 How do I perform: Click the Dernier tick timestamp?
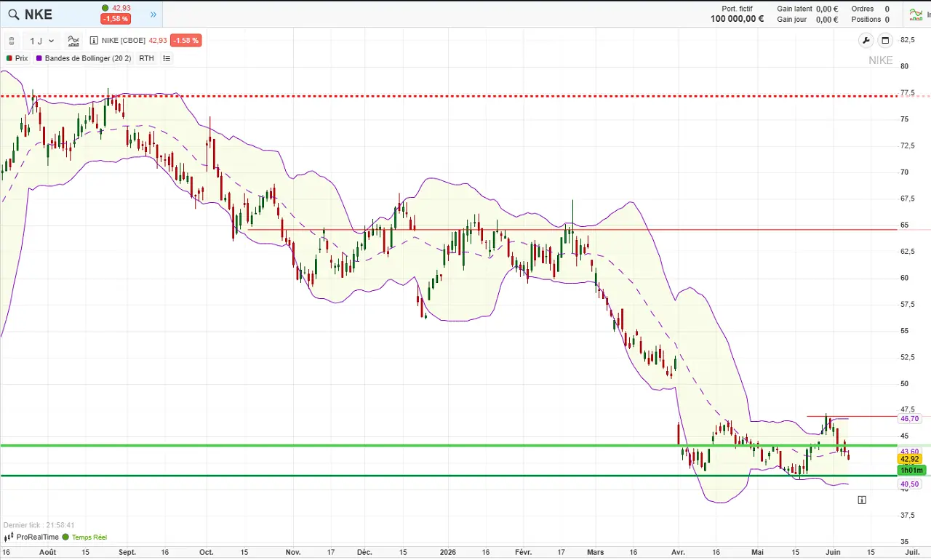pyautogui.click(x=39, y=525)
